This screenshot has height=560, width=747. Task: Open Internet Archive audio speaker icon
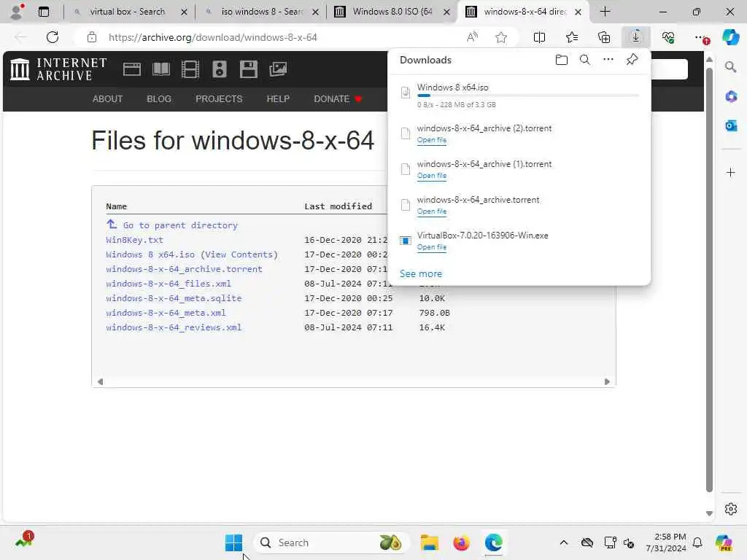pyautogui.click(x=219, y=69)
